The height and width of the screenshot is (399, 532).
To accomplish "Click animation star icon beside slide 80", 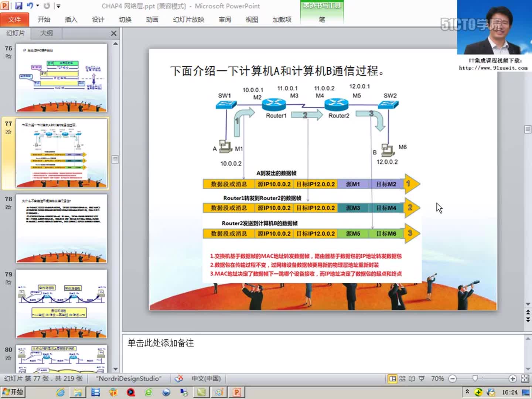I will [x=8, y=358].
